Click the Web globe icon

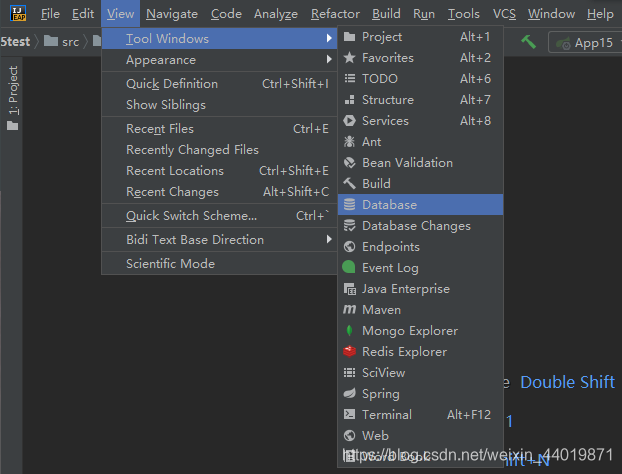(349, 436)
